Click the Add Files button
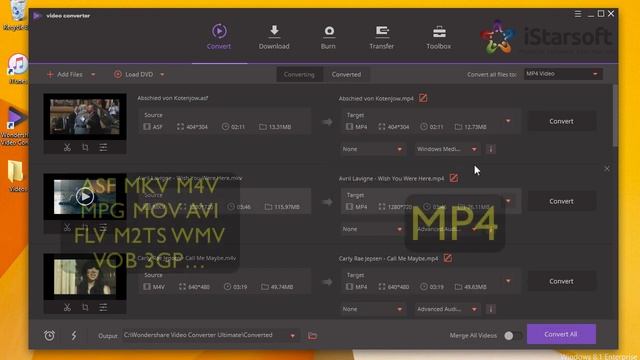Screen dimensions: 640x360 [x=65, y=75]
